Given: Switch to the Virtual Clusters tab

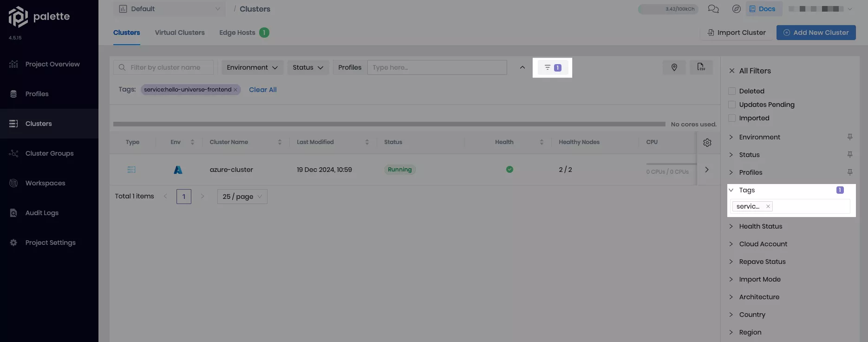Looking at the screenshot, I should click(x=179, y=33).
